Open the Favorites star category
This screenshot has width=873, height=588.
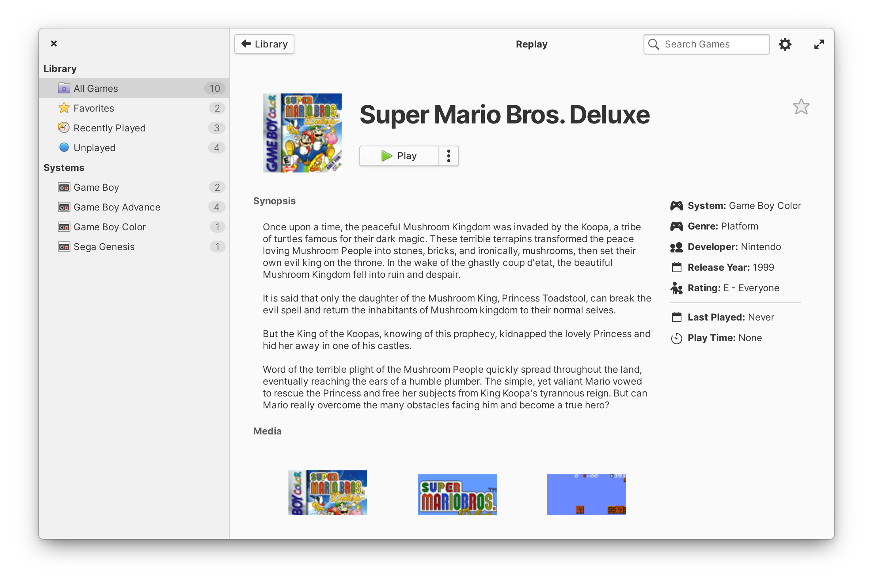(x=94, y=108)
